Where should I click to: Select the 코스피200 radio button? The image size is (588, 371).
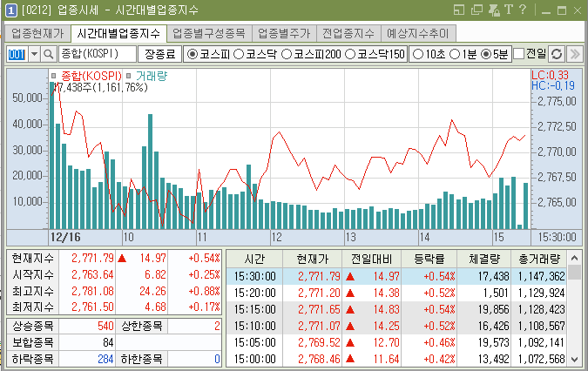point(286,54)
